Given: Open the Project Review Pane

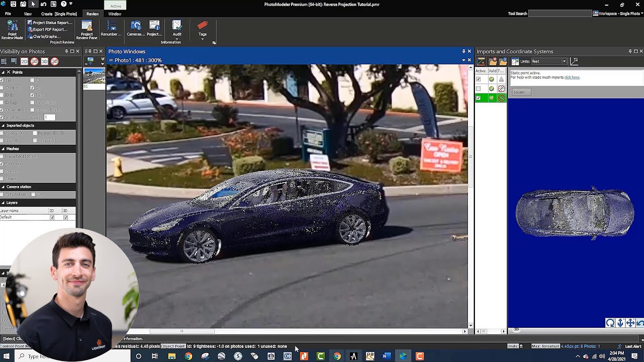Looking at the screenshot, I should (87, 30).
